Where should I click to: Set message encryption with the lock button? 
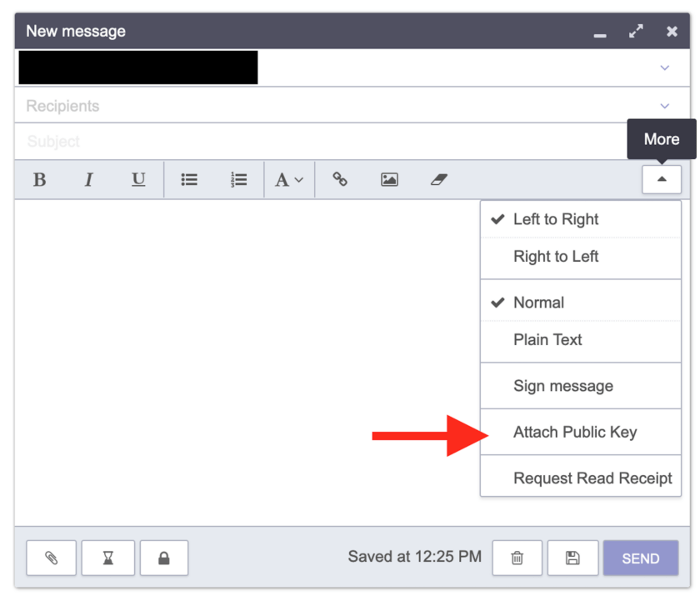click(164, 558)
